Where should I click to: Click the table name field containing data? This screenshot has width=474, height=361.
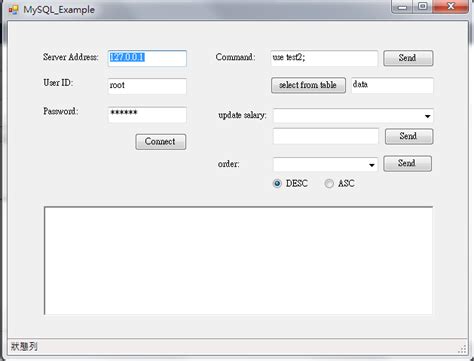tap(392, 85)
